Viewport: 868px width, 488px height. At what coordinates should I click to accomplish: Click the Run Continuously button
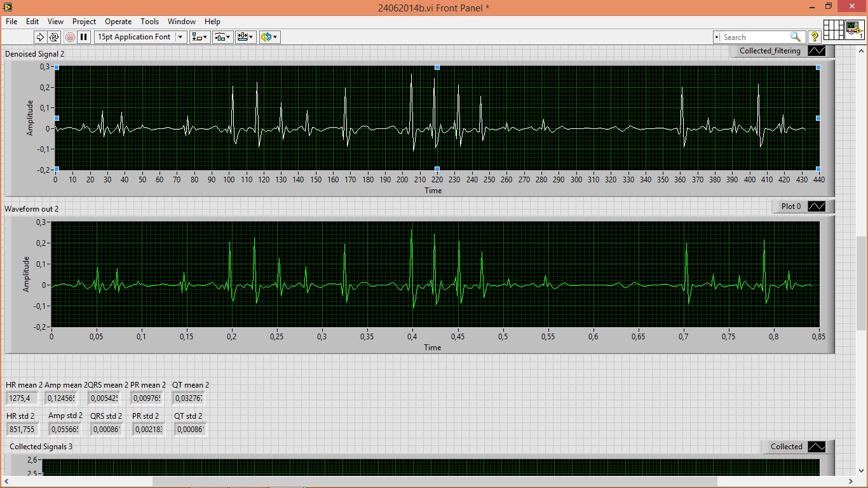[54, 37]
